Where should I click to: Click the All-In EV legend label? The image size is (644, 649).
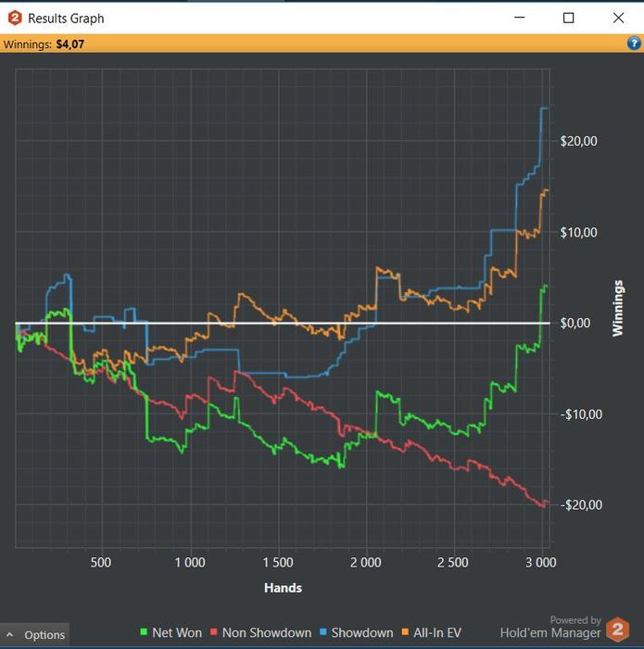click(x=437, y=632)
